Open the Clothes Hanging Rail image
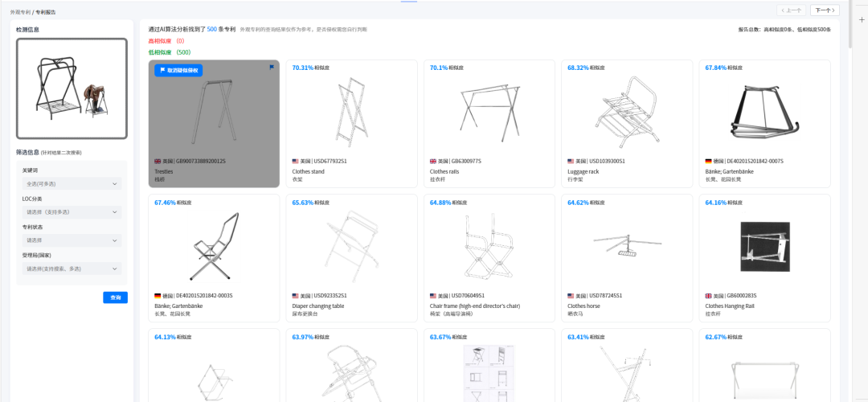This screenshot has width=868, height=402. pos(765,247)
